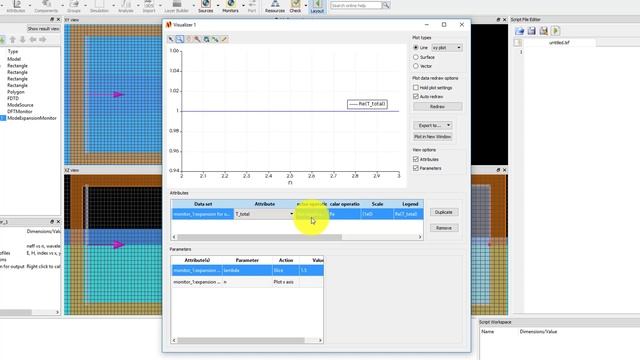Toggle the Auto redraw checkbox

(416, 97)
